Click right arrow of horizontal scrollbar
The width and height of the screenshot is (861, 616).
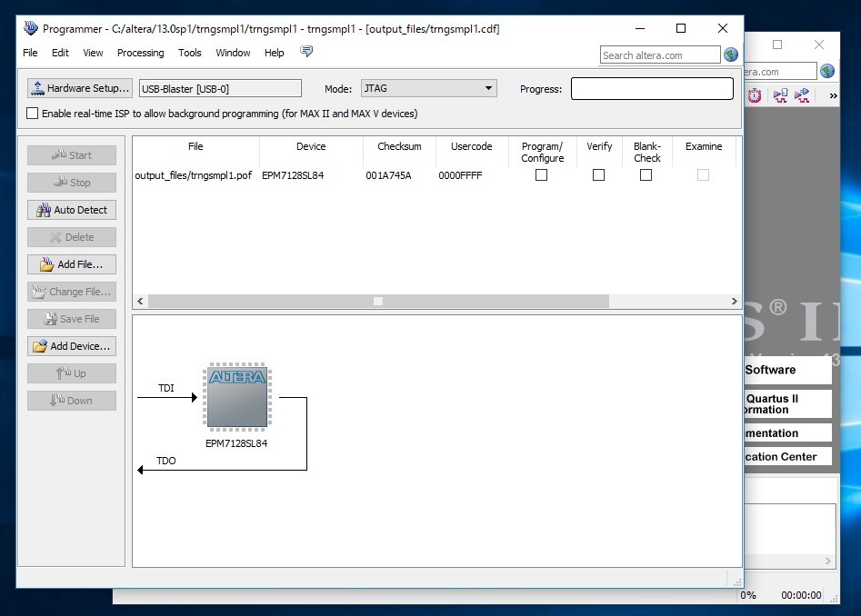coord(734,301)
